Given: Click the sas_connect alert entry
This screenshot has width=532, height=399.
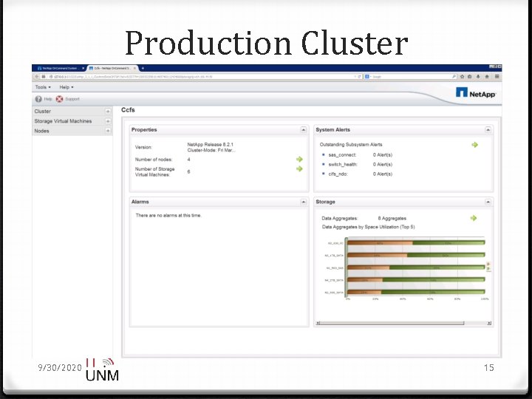Looking at the screenshot, I should 360,155.
